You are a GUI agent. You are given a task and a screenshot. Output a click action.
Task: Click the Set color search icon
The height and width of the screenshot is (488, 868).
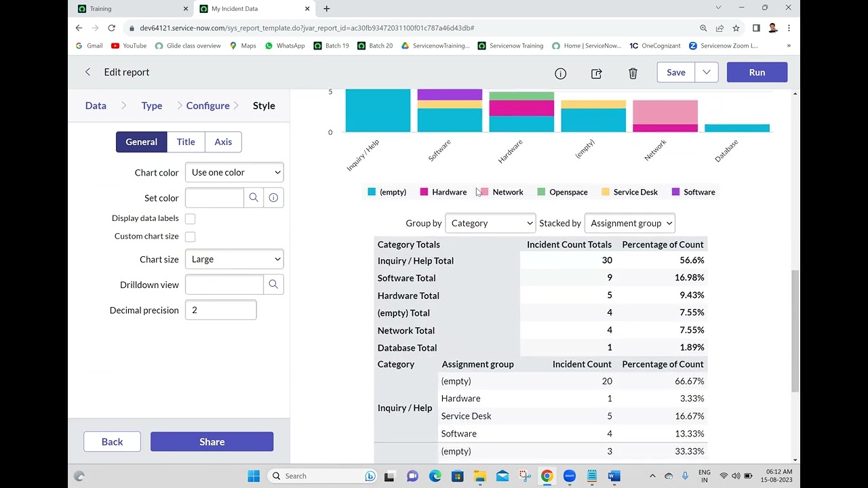(254, 198)
